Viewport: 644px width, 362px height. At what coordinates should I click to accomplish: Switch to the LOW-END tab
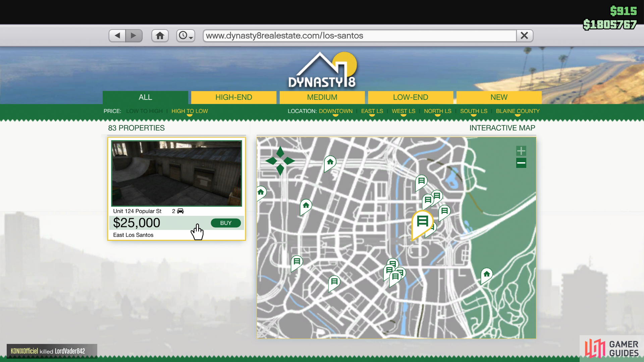(411, 97)
